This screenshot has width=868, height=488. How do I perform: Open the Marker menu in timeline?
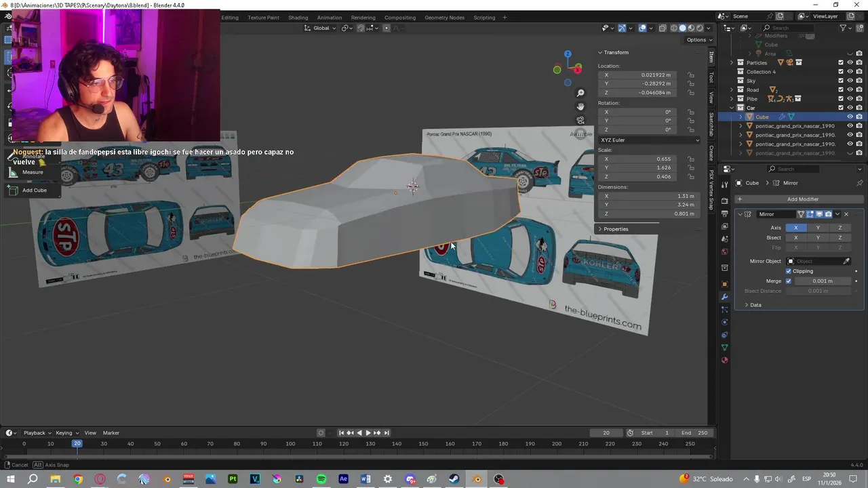111,433
